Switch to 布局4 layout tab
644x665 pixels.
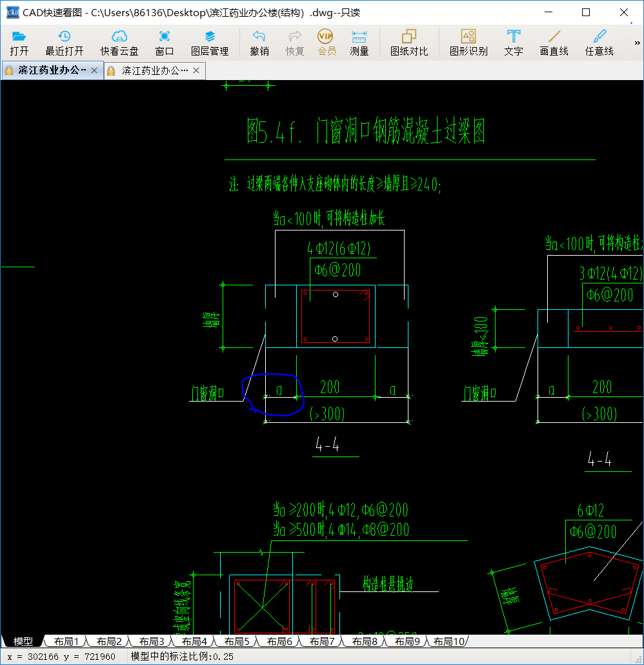click(x=194, y=641)
